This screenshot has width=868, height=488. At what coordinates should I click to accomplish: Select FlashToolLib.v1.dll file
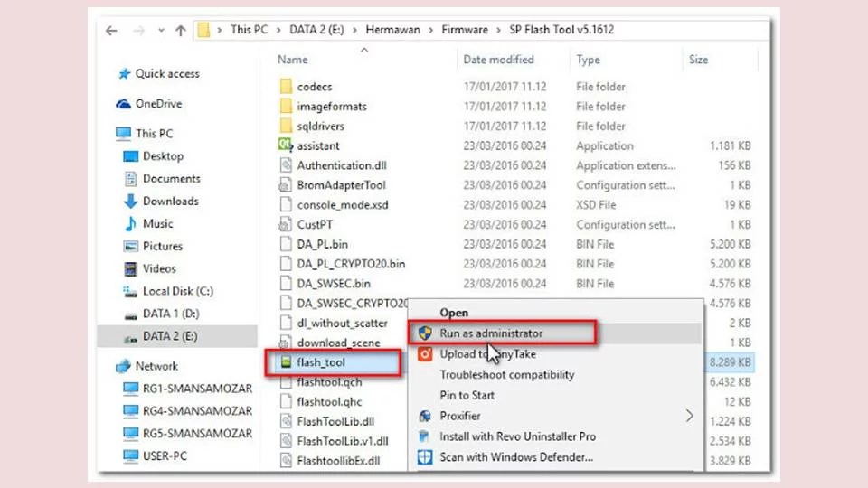[343, 441]
